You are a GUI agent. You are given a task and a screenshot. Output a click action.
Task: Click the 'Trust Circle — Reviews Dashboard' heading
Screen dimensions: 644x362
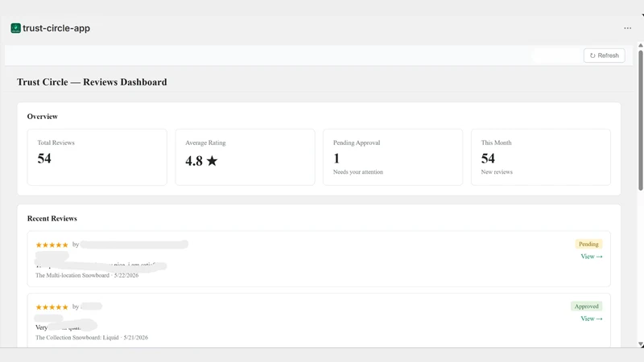[x=92, y=82]
